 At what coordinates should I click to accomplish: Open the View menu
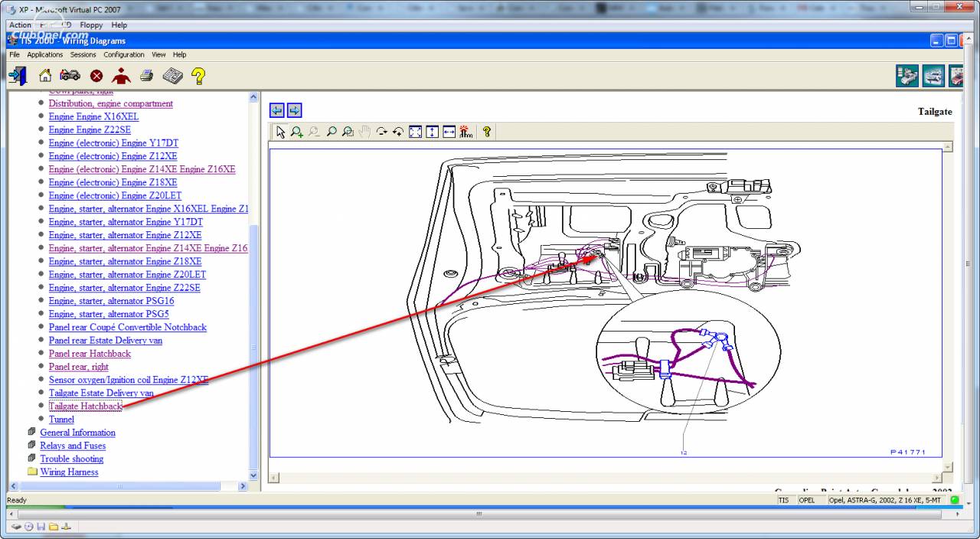tap(158, 54)
